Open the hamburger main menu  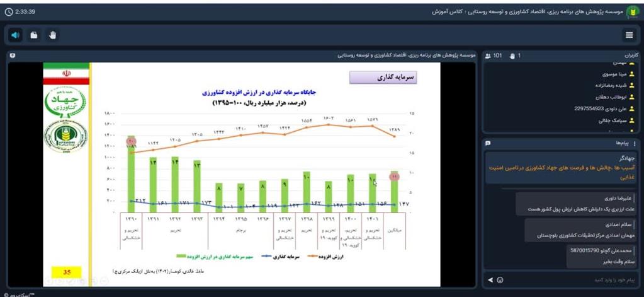(x=629, y=35)
